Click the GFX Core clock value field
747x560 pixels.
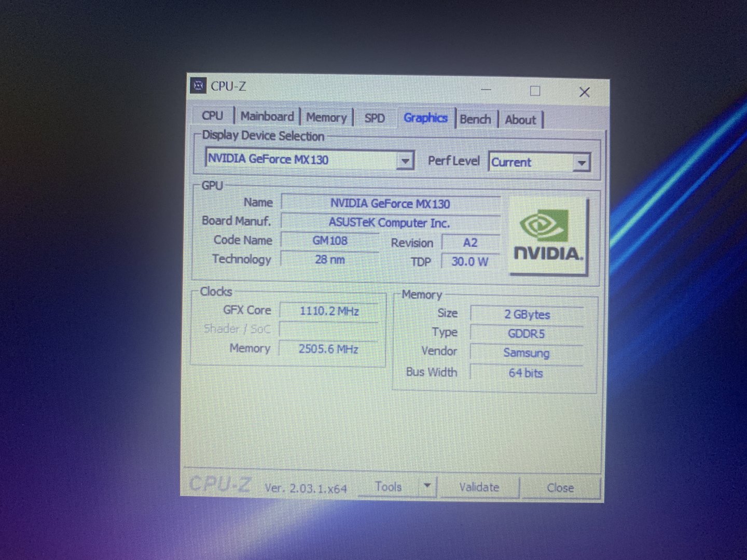(x=329, y=311)
